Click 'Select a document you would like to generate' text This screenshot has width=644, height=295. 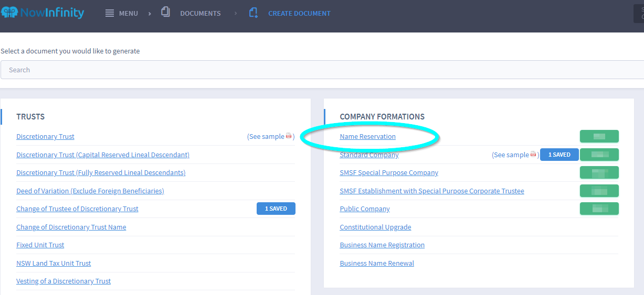70,51
